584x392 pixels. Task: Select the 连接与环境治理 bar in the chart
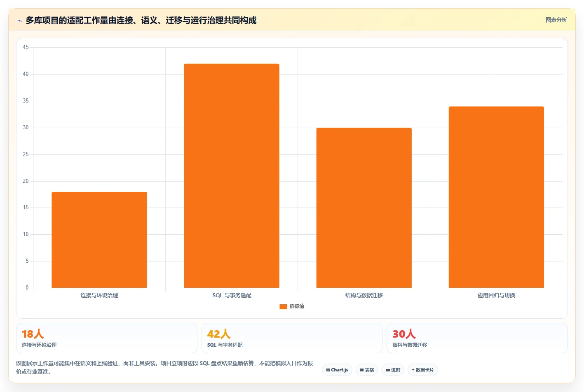click(x=99, y=240)
